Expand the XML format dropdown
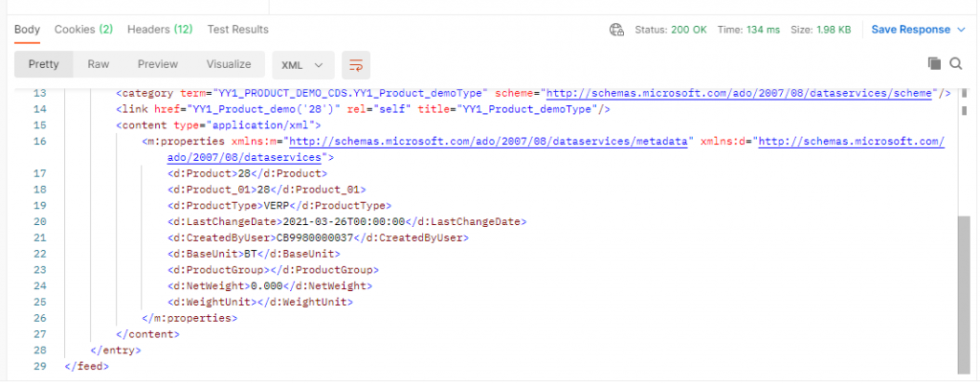980x384 pixels. pyautogui.click(x=303, y=65)
